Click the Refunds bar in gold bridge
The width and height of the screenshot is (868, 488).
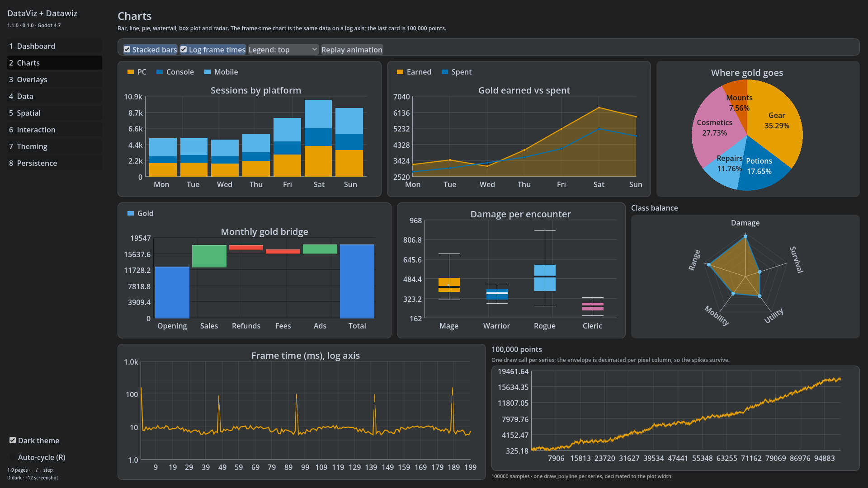(x=246, y=247)
